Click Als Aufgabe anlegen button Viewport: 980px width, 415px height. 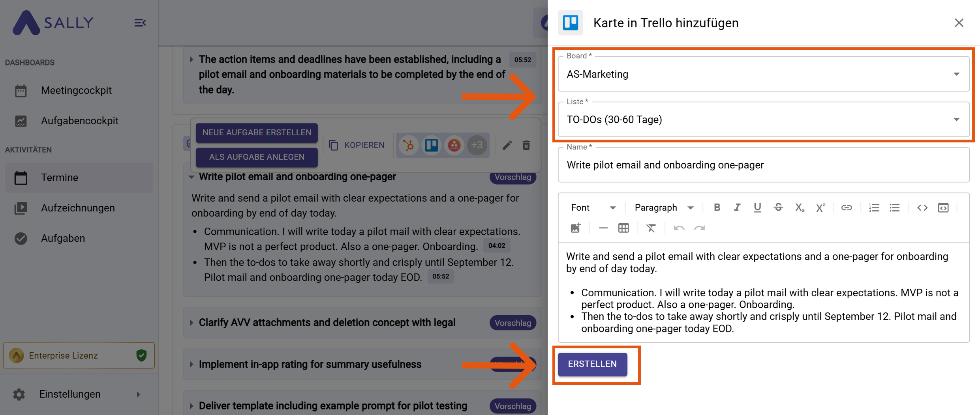click(x=257, y=157)
